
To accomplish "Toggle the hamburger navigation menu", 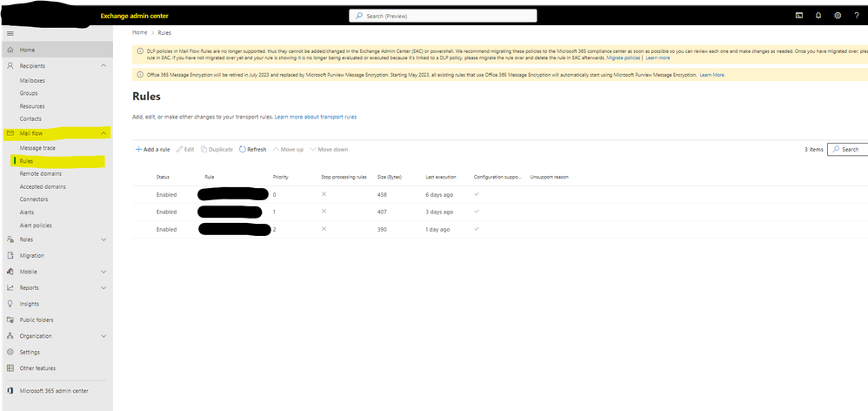I will [x=10, y=34].
